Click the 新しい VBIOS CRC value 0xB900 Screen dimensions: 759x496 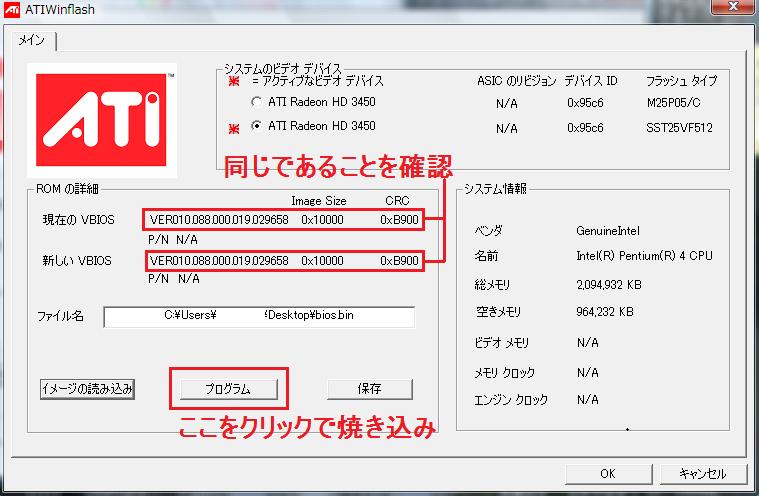click(x=399, y=261)
